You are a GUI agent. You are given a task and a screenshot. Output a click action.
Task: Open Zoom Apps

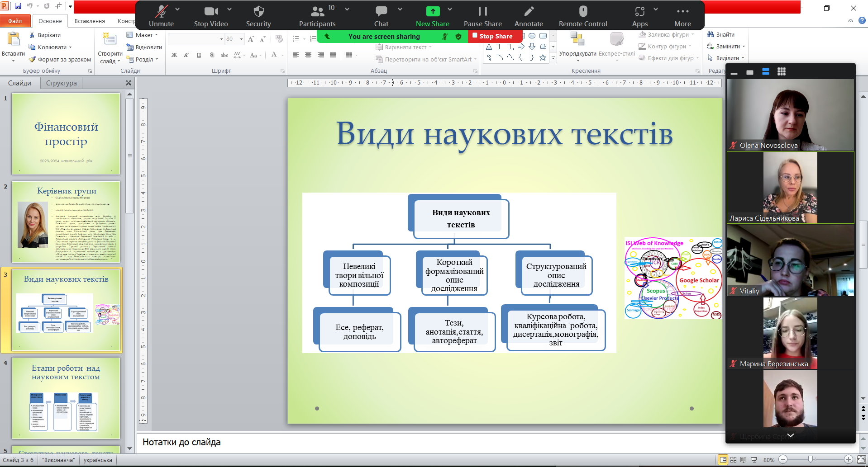pyautogui.click(x=640, y=16)
